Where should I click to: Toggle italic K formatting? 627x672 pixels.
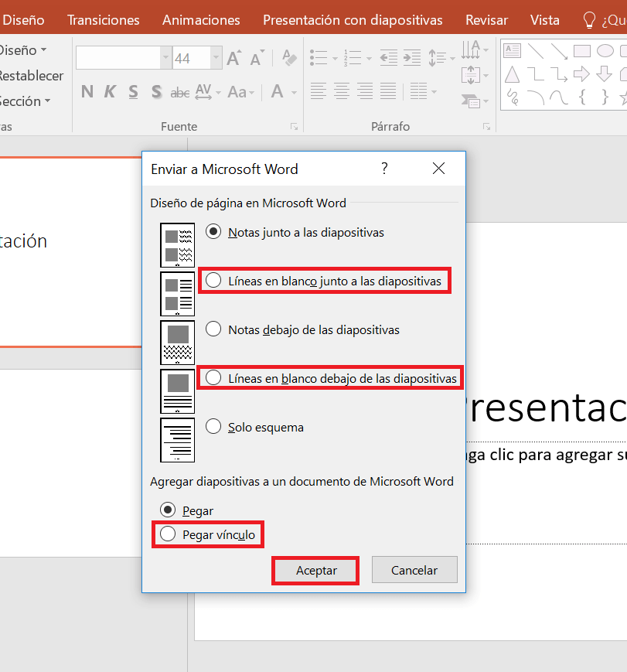[110, 91]
